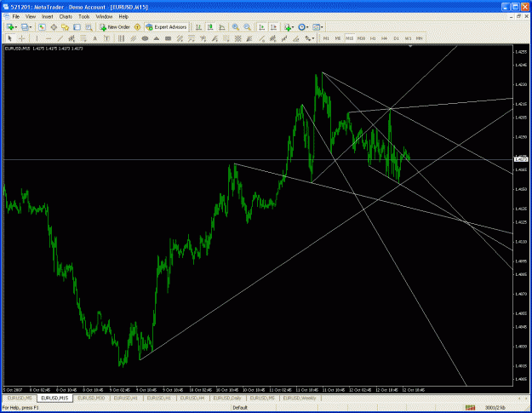Expand the Profiles dropdown arrow
The width and height of the screenshot is (532, 413).
coord(31,27)
